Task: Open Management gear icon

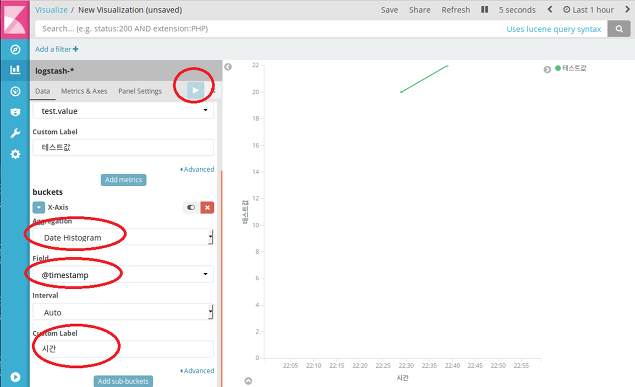Action: pos(15,154)
